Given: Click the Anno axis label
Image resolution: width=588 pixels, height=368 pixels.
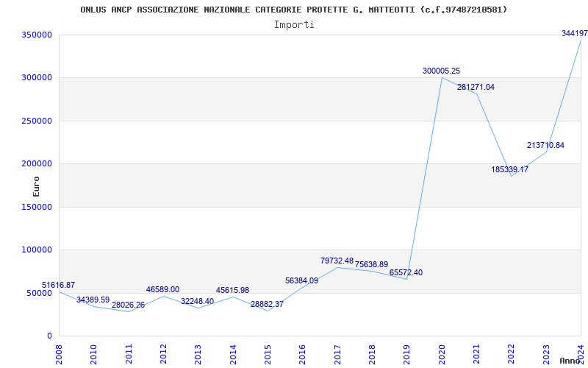Looking at the screenshot, I should coord(569,361).
